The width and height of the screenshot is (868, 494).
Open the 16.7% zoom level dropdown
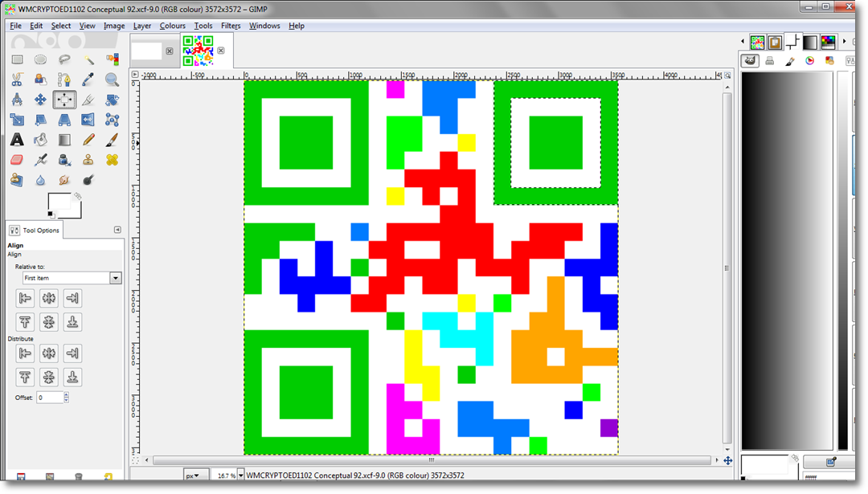[x=240, y=476]
